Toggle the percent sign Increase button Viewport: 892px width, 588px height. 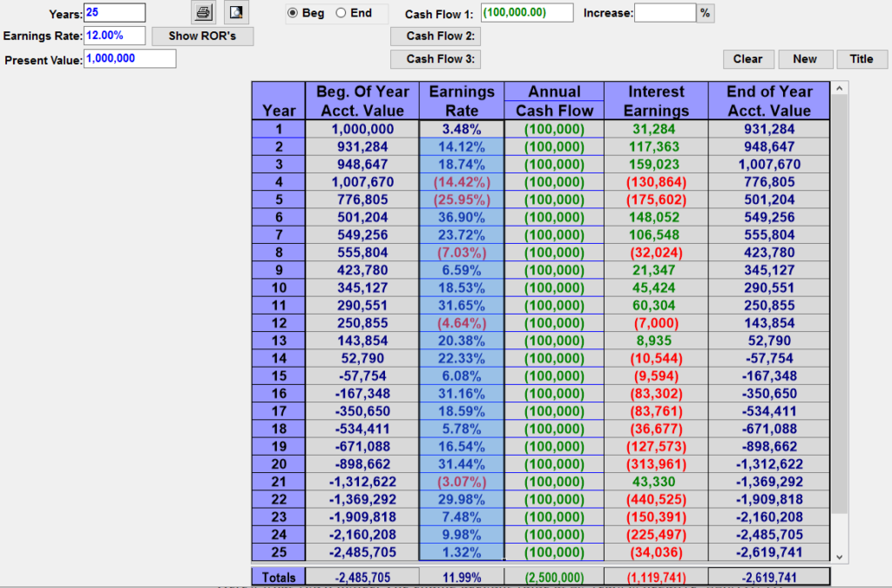[705, 13]
